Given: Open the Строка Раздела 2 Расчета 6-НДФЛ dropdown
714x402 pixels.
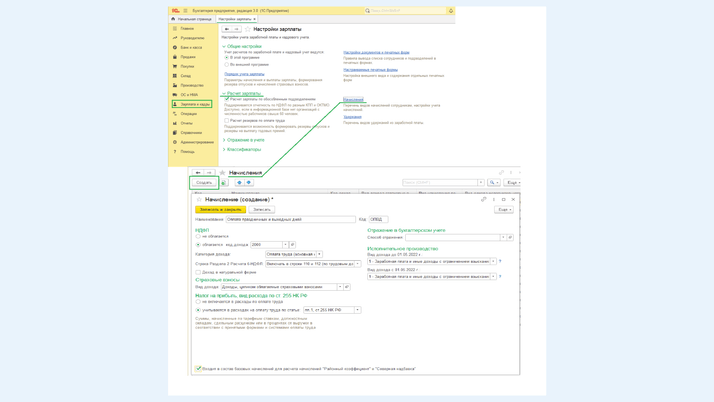Looking at the screenshot, I should click(357, 264).
